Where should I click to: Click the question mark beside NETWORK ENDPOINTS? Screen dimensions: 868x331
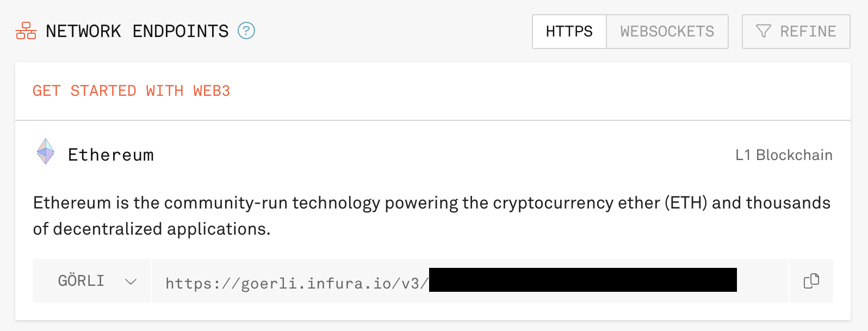pos(247,32)
